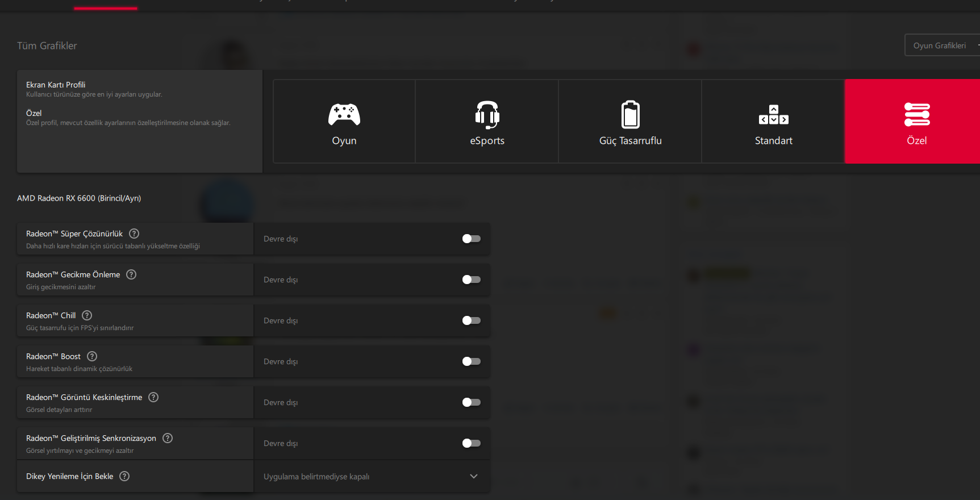Select the Oyun gamepad profile icon
Image resolution: width=980 pixels, height=500 pixels.
344,114
